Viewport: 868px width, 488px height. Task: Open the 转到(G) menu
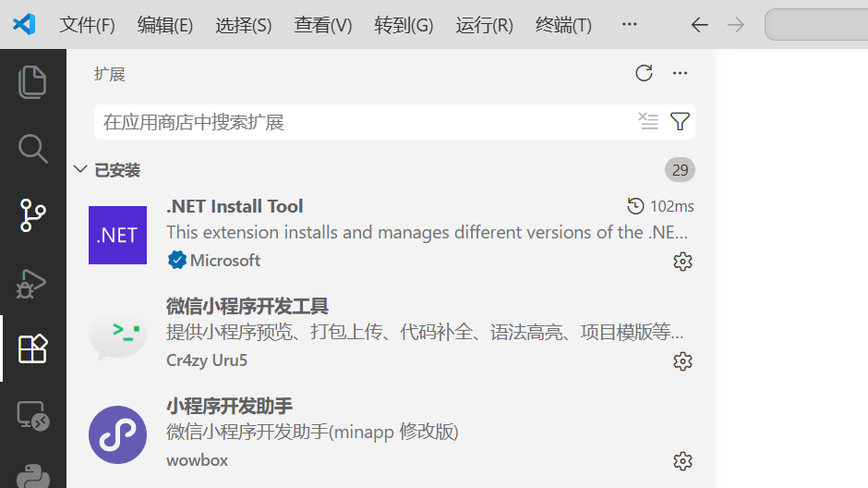(404, 25)
